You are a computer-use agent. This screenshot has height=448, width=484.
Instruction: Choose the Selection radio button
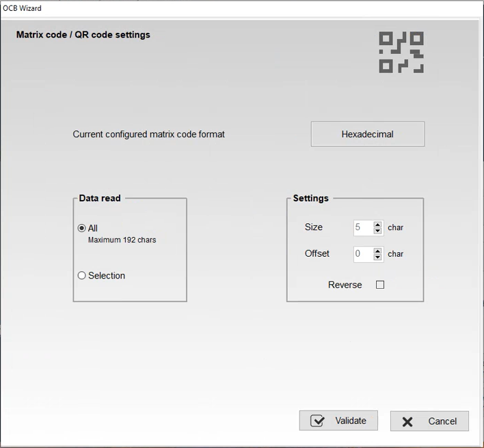pos(82,276)
